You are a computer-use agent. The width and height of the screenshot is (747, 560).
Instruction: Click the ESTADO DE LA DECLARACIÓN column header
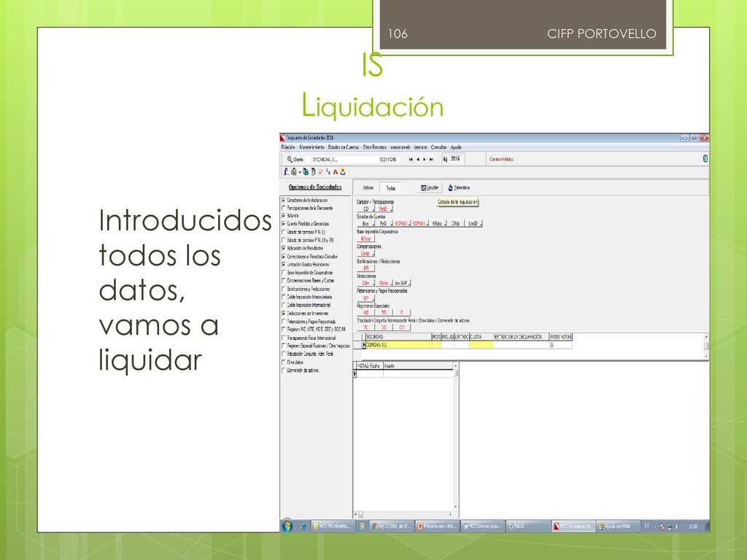pyautogui.click(x=521, y=337)
